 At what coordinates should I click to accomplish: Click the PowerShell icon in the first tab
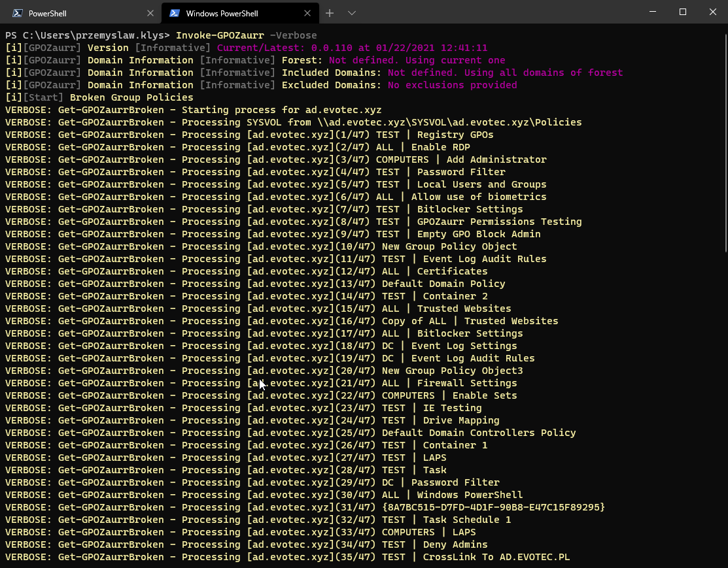pos(18,13)
